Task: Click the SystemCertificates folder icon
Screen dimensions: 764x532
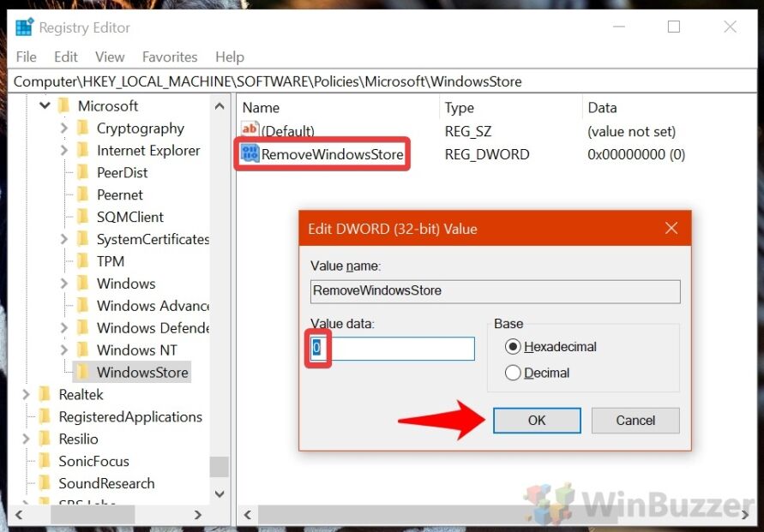Action: click(83, 239)
